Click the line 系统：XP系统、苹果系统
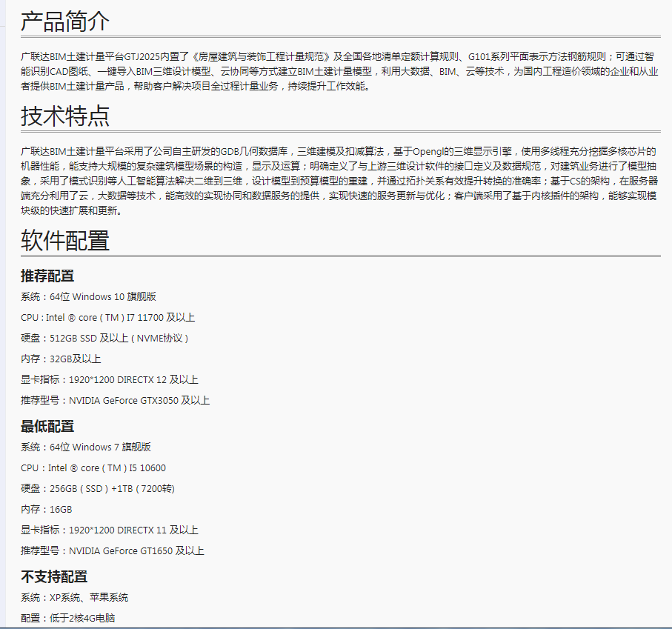The image size is (672, 629). (x=75, y=597)
